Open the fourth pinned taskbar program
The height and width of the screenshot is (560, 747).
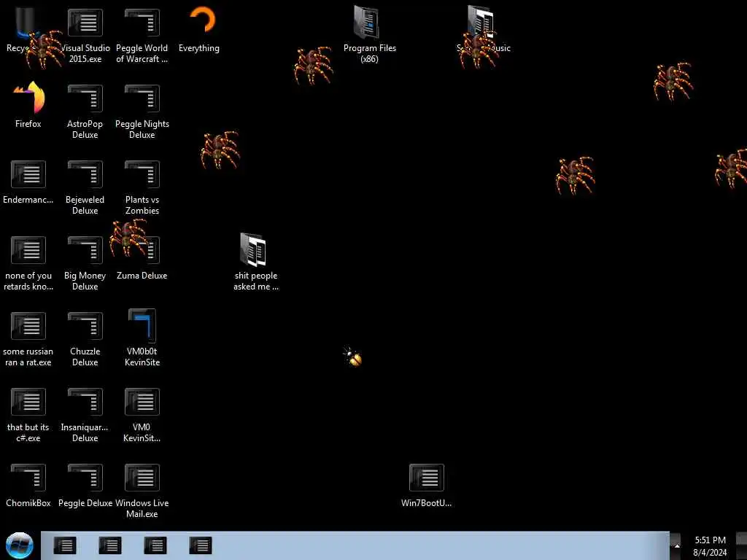coord(201,545)
